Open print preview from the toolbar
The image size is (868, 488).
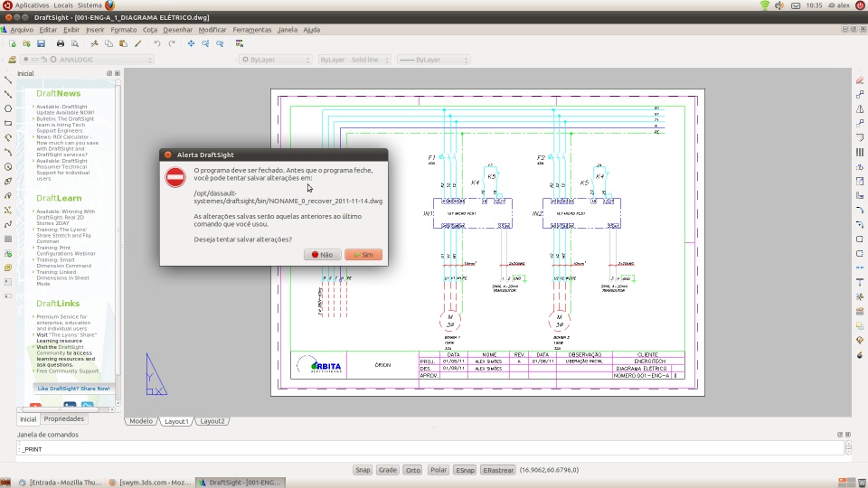tap(75, 43)
